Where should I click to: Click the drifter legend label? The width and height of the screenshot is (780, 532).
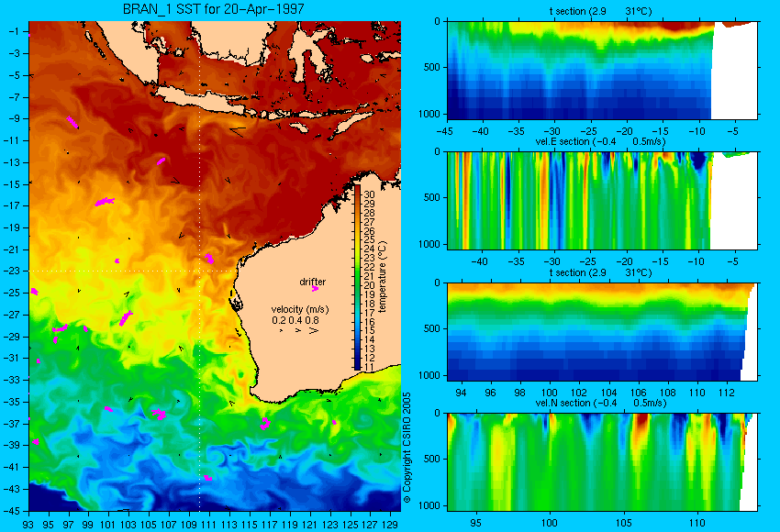tap(312, 282)
